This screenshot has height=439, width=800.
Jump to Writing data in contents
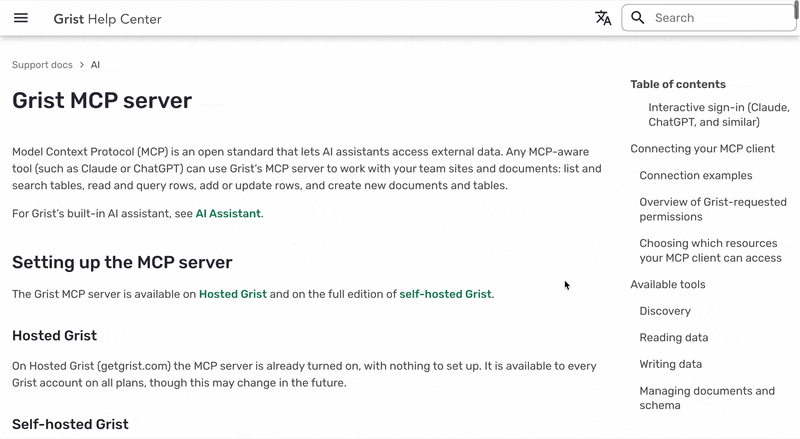coord(671,364)
